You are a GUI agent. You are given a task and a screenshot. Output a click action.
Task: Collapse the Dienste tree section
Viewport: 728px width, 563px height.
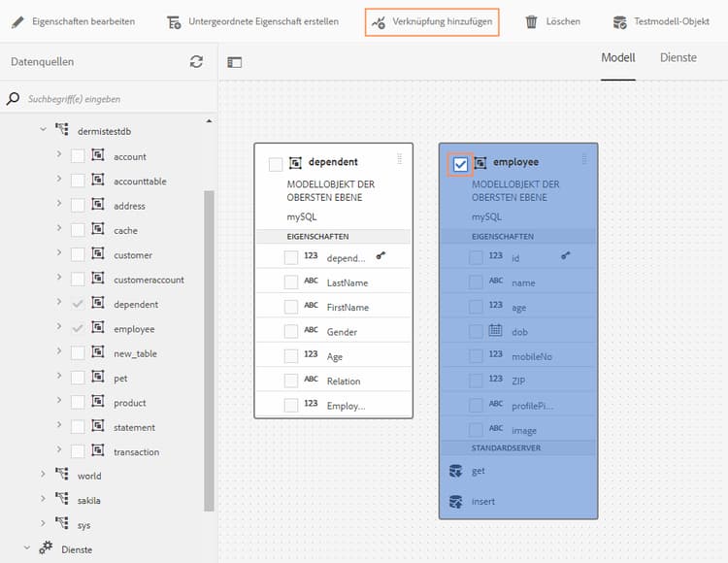27,547
